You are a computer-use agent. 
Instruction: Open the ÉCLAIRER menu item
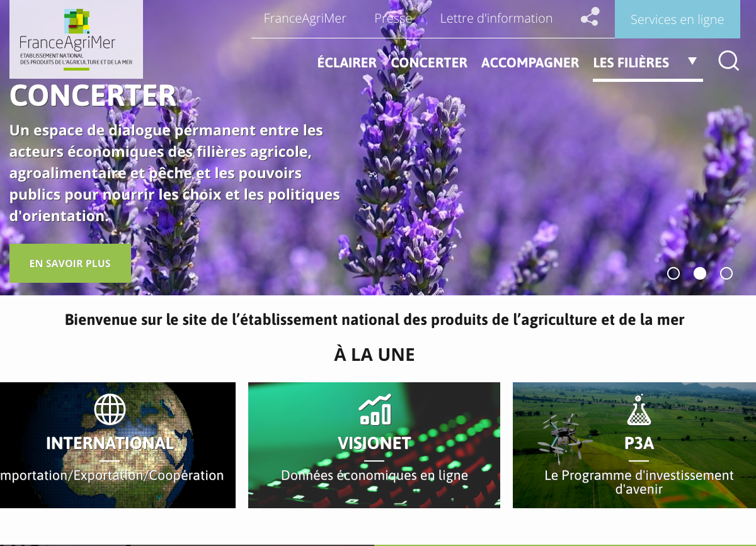point(347,62)
